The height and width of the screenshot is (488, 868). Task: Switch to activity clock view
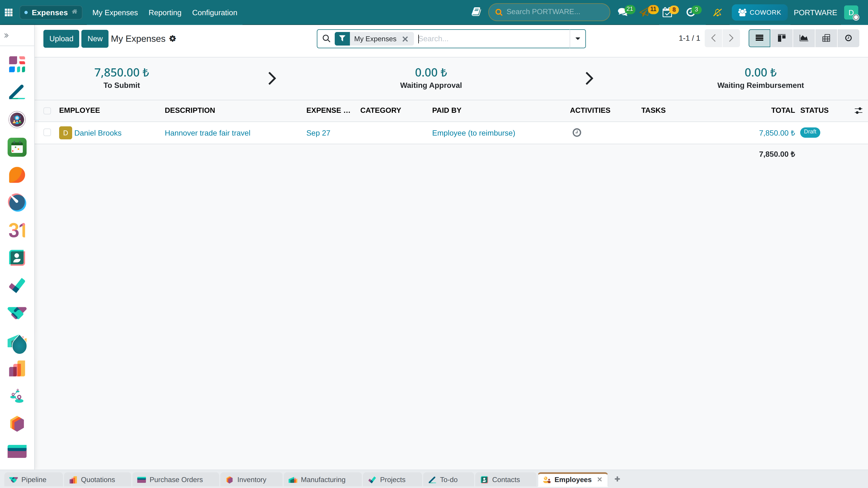coord(848,38)
